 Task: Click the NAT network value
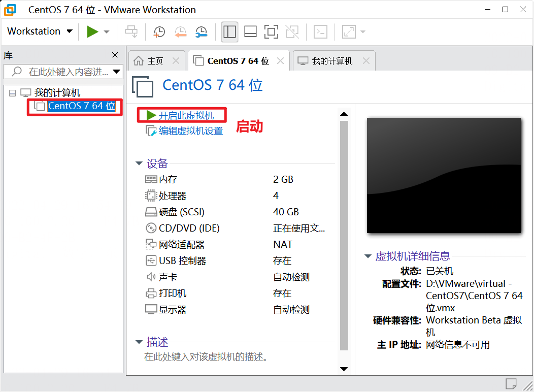283,245
